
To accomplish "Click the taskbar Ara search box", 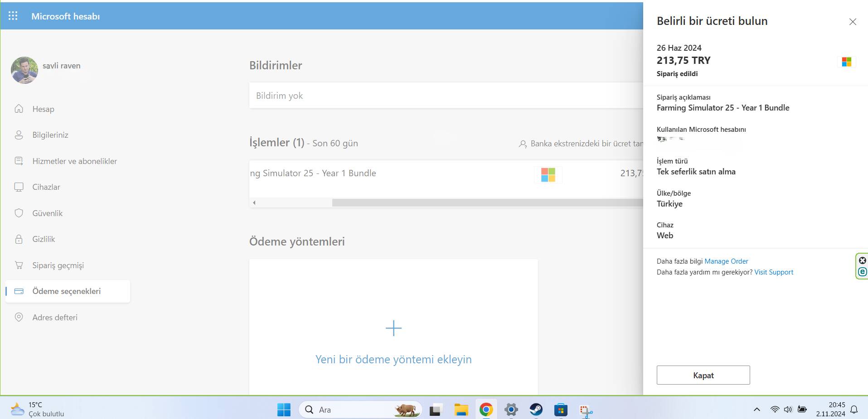I will point(360,409).
